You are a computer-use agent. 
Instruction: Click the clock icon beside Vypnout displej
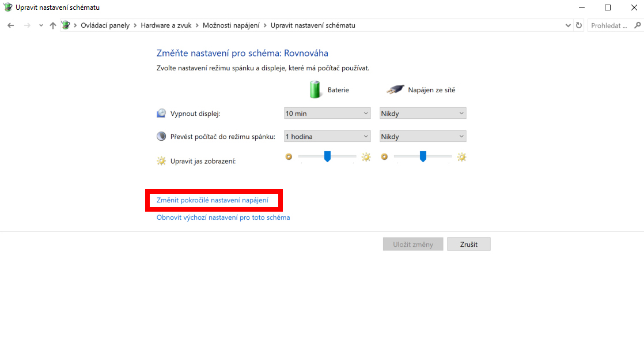(161, 112)
